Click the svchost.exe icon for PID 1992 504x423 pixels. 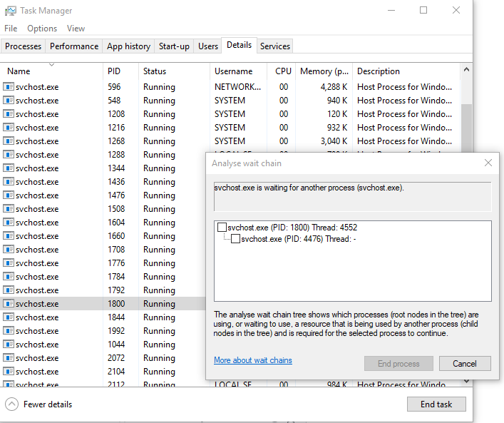click(x=9, y=331)
